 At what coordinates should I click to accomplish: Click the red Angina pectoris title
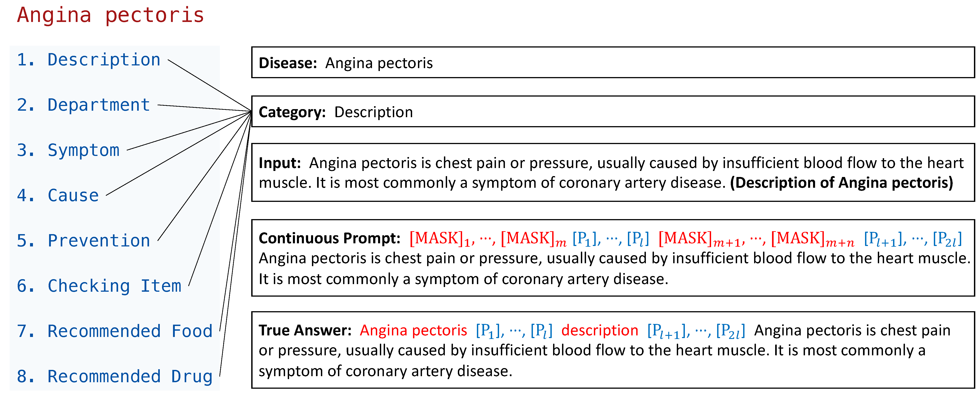tap(110, 15)
